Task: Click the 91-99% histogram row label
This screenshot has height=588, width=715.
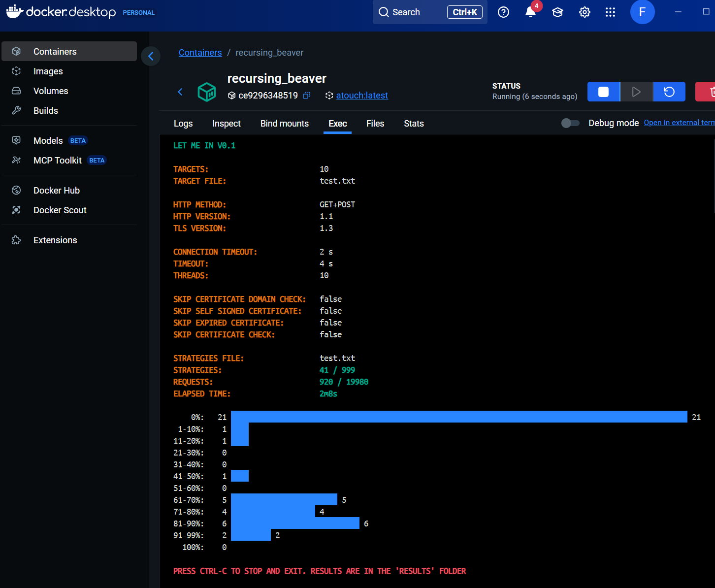Action: [x=189, y=536]
